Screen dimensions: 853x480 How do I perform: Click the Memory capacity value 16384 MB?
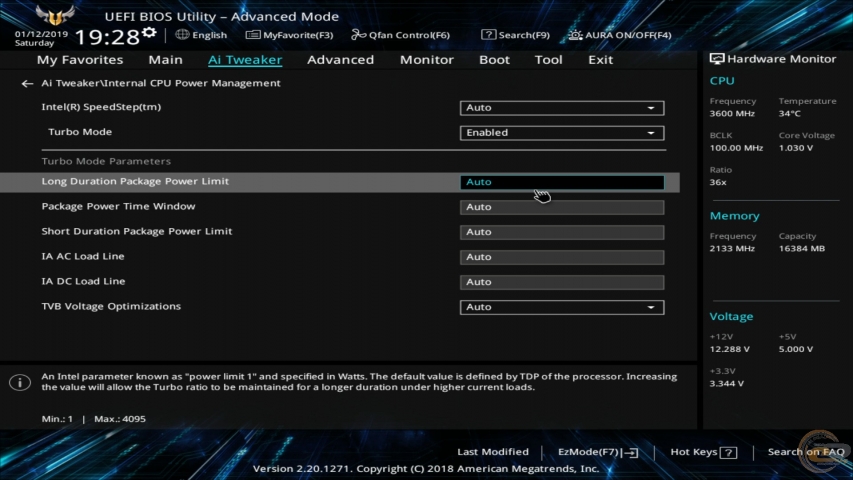pos(801,249)
